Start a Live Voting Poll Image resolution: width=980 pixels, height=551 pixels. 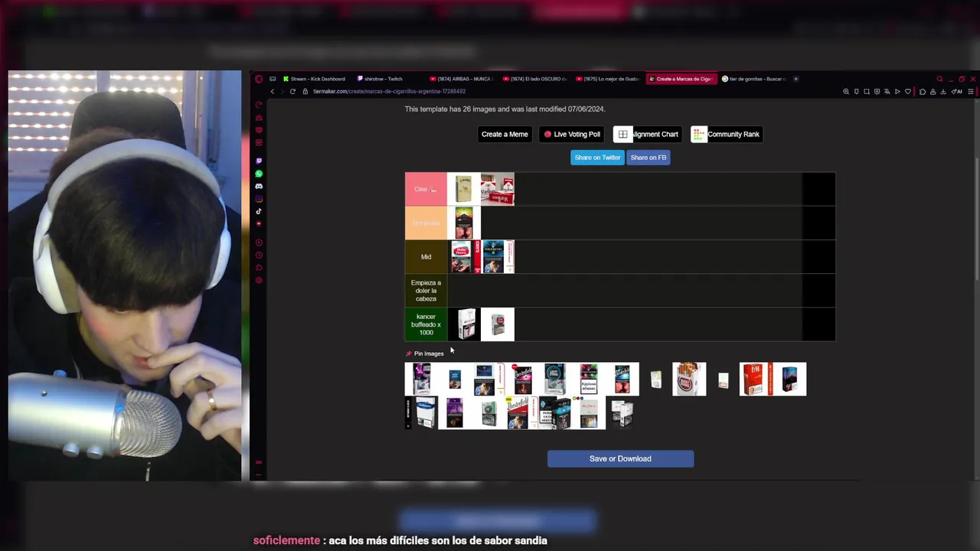(x=572, y=135)
